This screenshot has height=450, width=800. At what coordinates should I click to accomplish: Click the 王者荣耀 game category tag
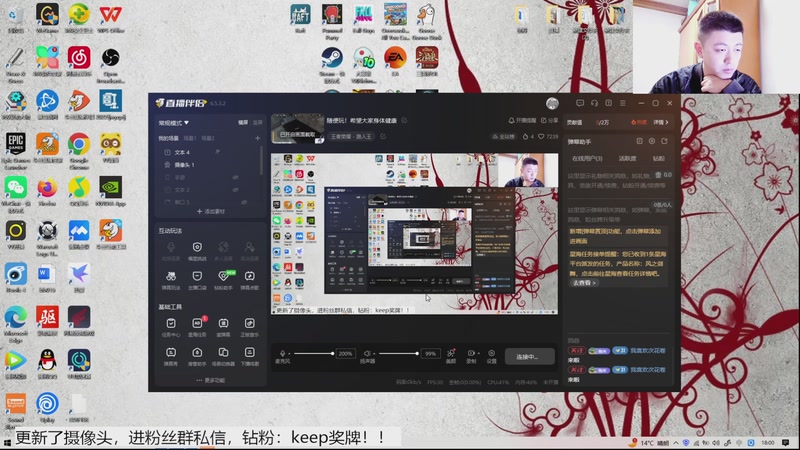click(x=352, y=136)
